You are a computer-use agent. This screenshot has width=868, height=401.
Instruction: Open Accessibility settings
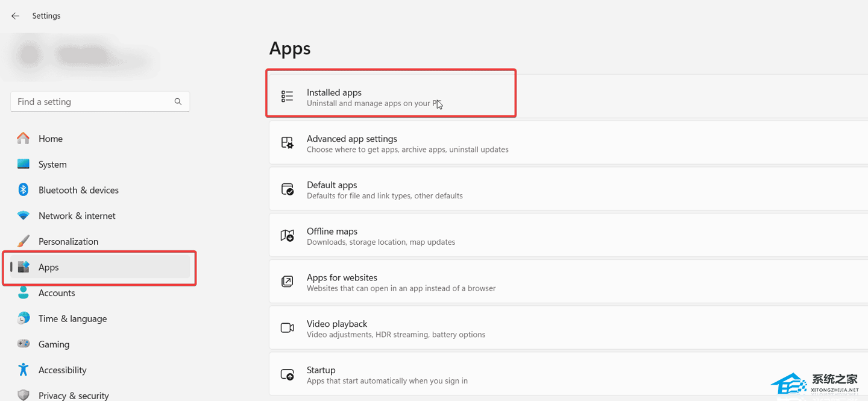point(62,370)
